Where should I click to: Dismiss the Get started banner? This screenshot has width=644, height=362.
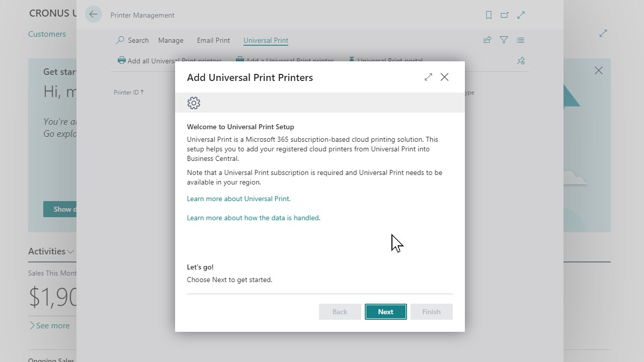(x=599, y=70)
